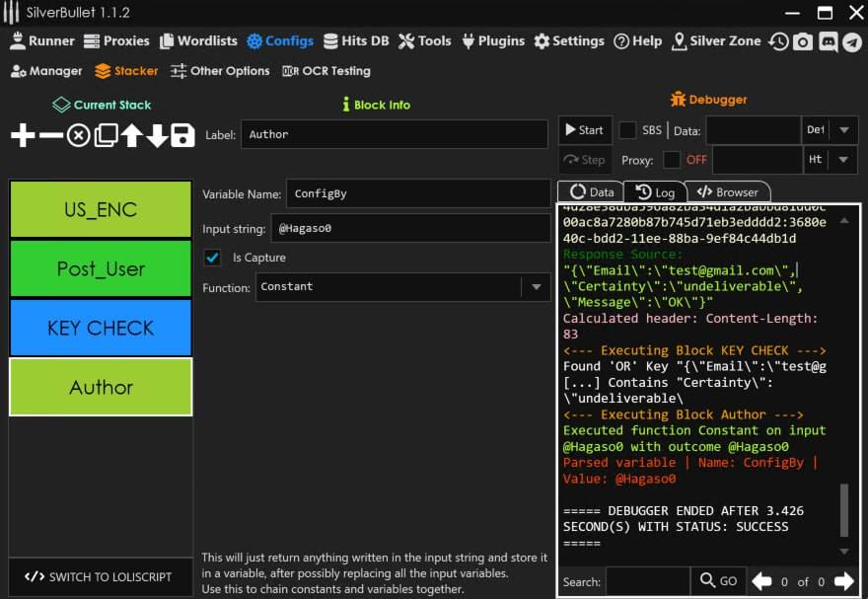Take a screenshot with the camera icon
Screen dimensions: 868x599
pos(804,41)
